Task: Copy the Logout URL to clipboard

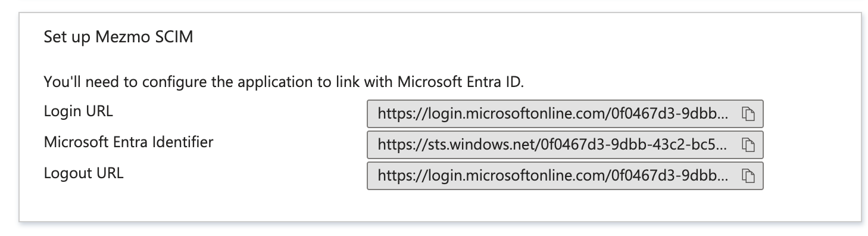Action: click(x=748, y=176)
